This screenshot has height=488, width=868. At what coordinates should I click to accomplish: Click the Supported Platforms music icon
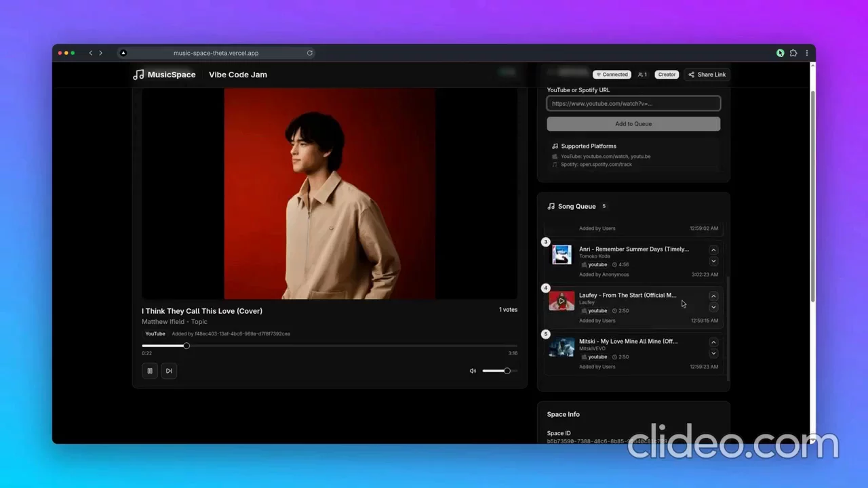(555, 146)
